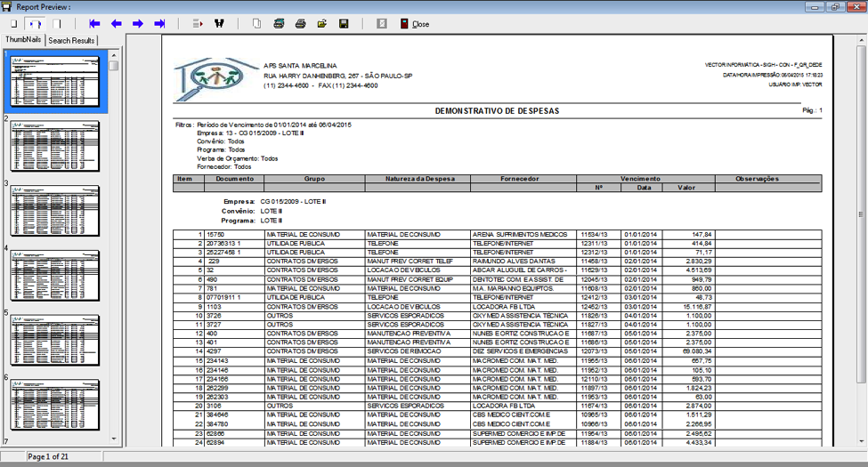The width and height of the screenshot is (868, 467).
Task: Open printer setup icon
Action: (279, 24)
